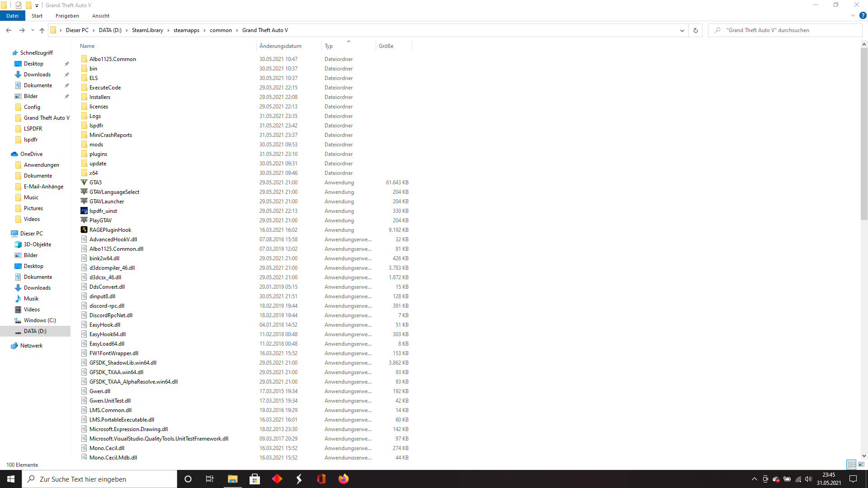The width and height of the screenshot is (868, 488).
Task: Click the steamapps breadcrumb segment
Action: tap(186, 30)
